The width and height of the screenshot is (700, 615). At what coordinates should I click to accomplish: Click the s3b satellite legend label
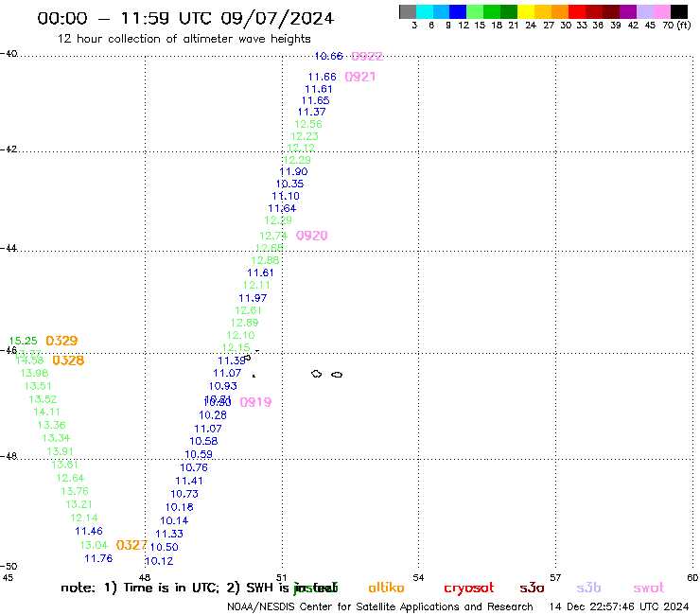[x=588, y=588]
